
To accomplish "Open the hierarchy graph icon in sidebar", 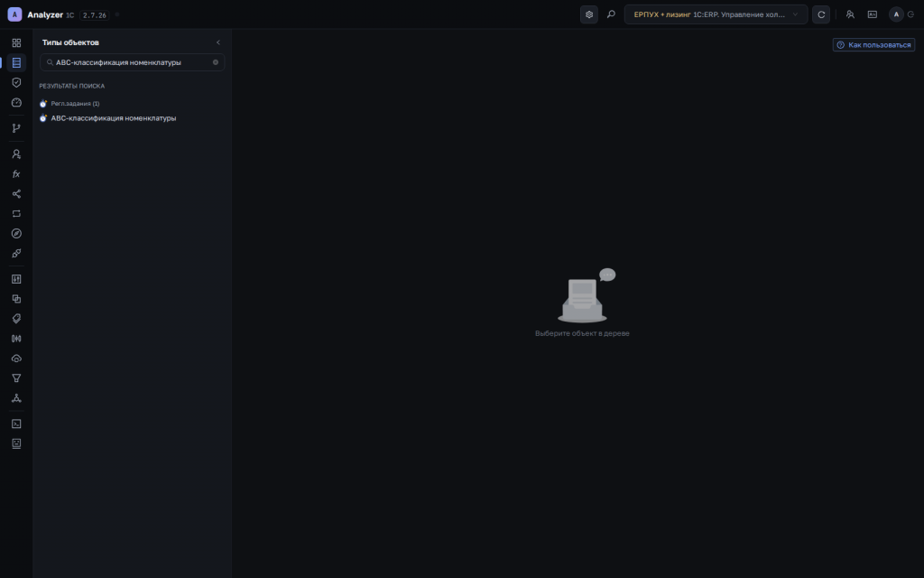I will pos(16,398).
